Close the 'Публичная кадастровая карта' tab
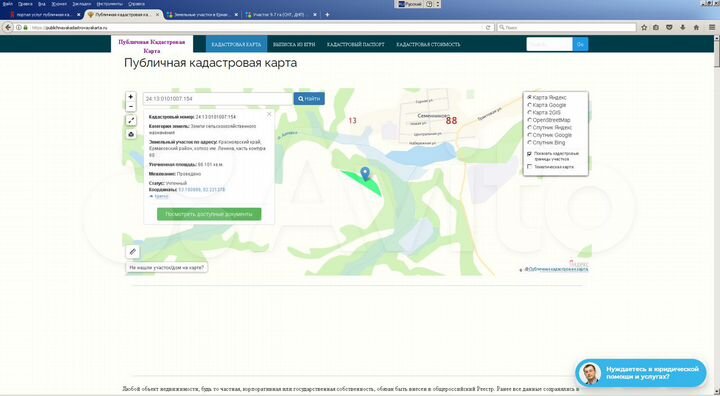The width and height of the screenshot is (720, 396). [x=158, y=15]
